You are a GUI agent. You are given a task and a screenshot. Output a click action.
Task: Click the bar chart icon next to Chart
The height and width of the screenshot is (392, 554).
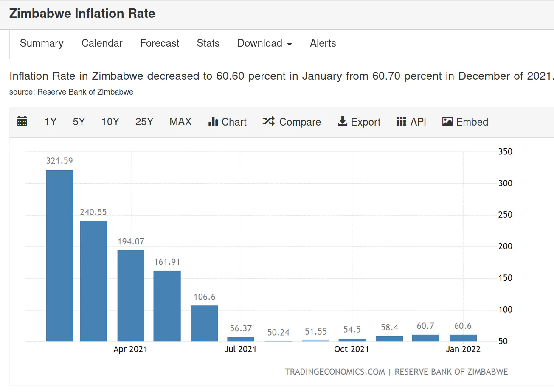[213, 122]
